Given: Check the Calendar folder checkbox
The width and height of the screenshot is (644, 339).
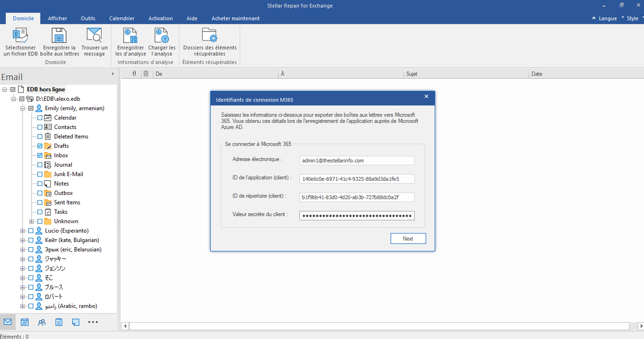Looking at the screenshot, I should [x=40, y=118].
